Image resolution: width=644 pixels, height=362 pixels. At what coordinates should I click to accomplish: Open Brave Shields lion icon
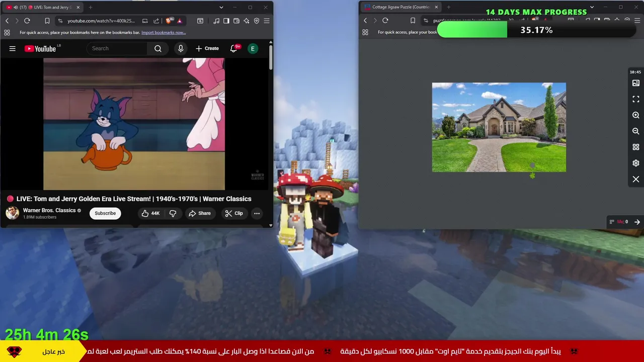click(169, 21)
